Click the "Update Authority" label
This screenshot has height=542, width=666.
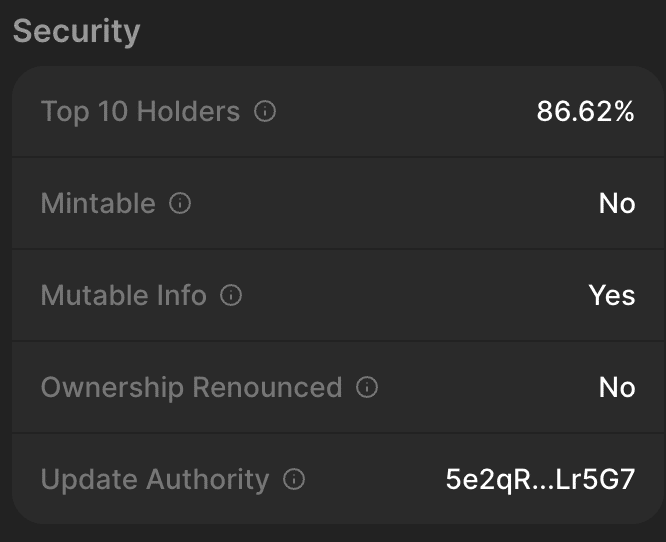point(155,480)
